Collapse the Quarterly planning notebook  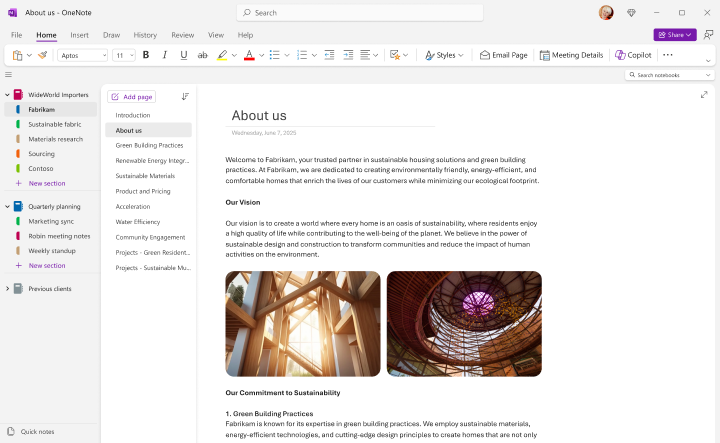coord(7,207)
